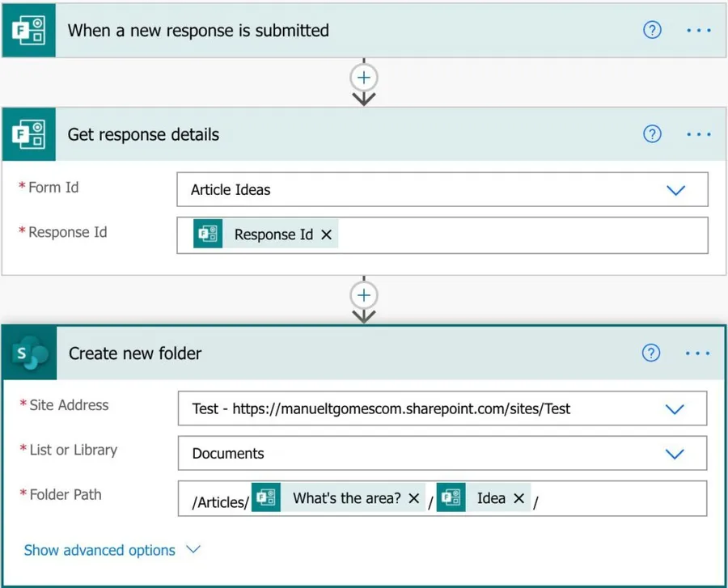Delete the Idea token from Folder Path
Viewport: 728px width, 588px height.
[519, 498]
